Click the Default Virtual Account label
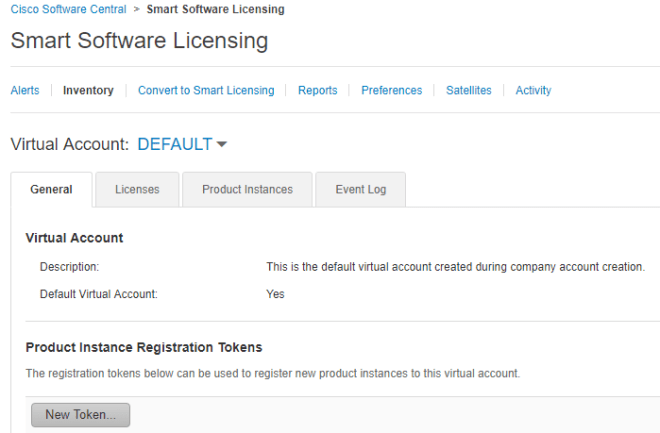Viewport: 660px width, 433px height. [x=98, y=294]
